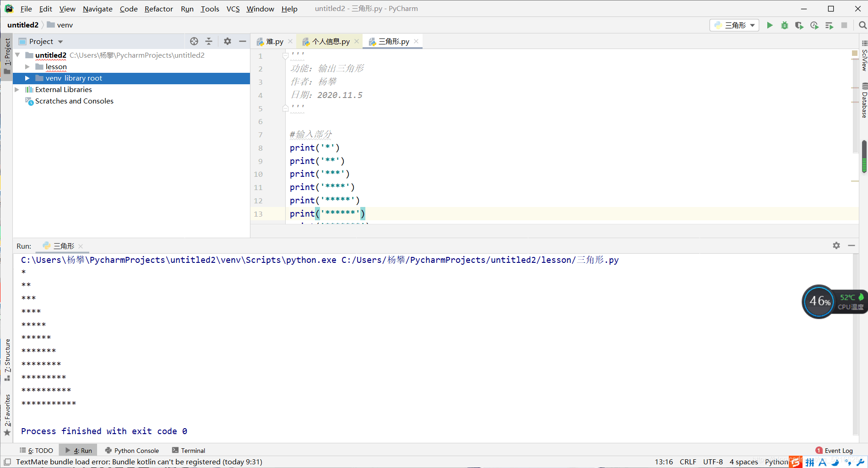
Task: Locate current file with the target icon
Action: 194,41
